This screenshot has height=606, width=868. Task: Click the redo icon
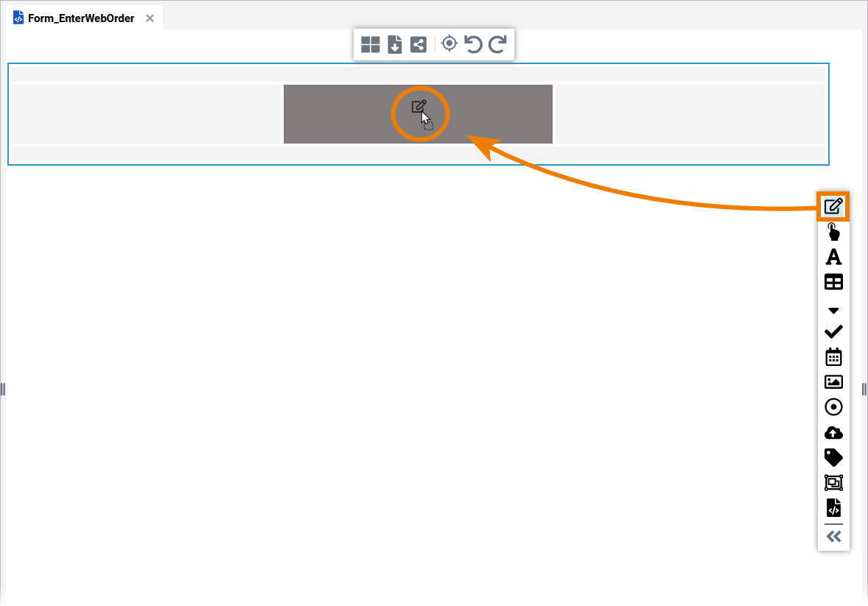(497, 44)
